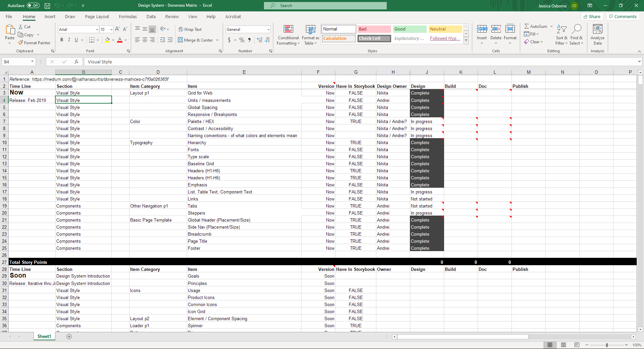Open the font name dropdown showing Arial
644x349 pixels.
click(x=97, y=30)
